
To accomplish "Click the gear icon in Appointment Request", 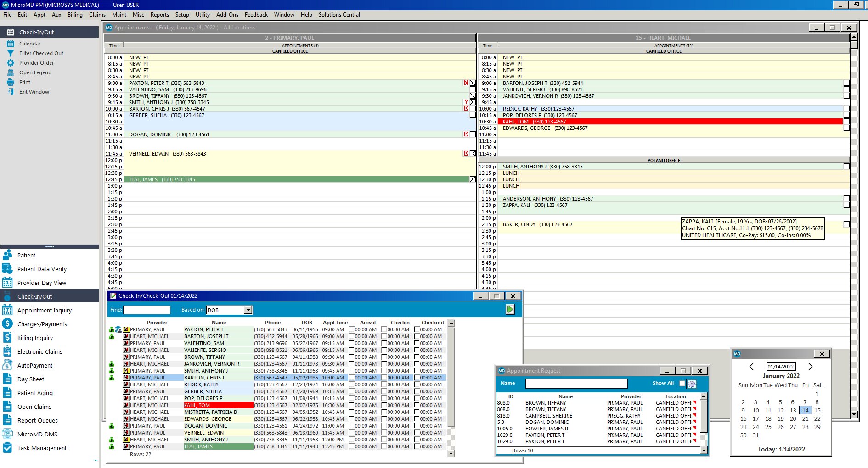I will pyautogui.click(x=692, y=384).
